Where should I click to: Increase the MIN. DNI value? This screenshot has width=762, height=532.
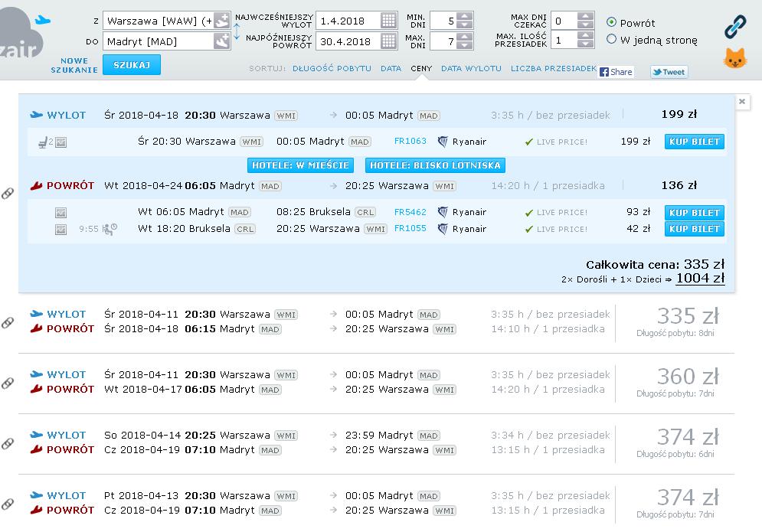(465, 17)
